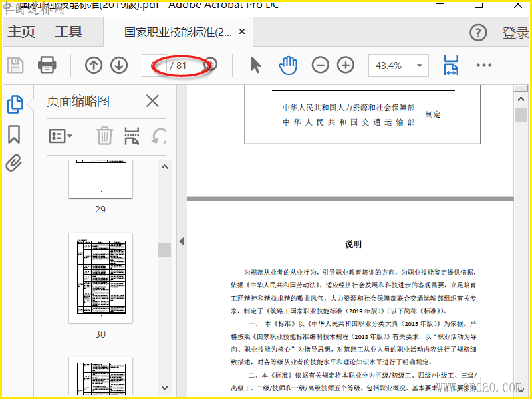Click thumbnail label number 29

click(x=100, y=209)
